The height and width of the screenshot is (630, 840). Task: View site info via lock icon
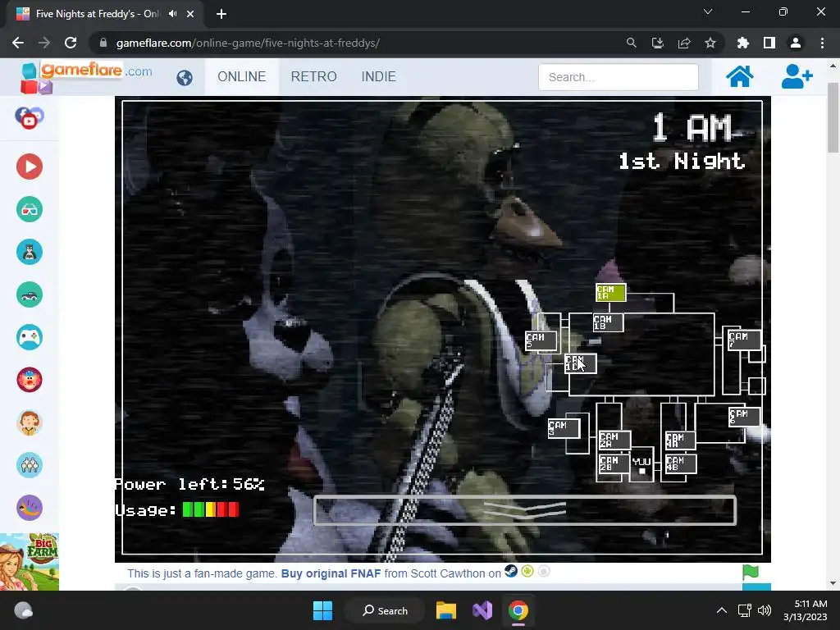click(x=103, y=43)
